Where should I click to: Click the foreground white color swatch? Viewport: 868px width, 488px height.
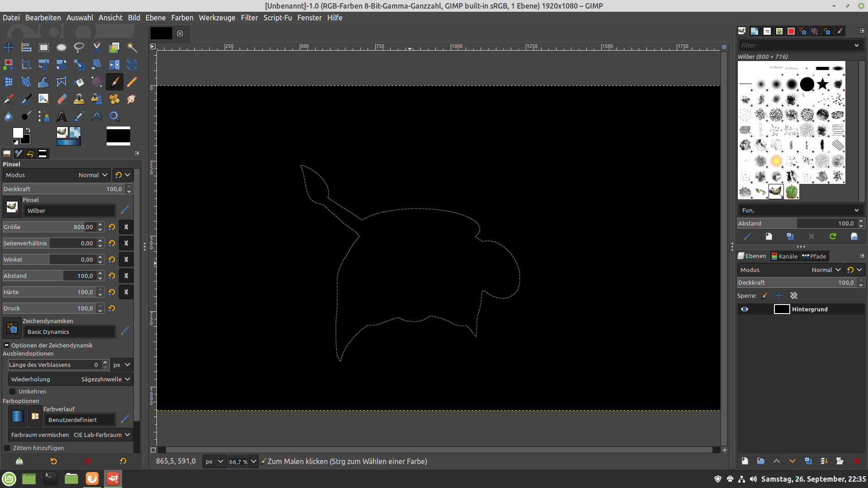[x=18, y=132]
